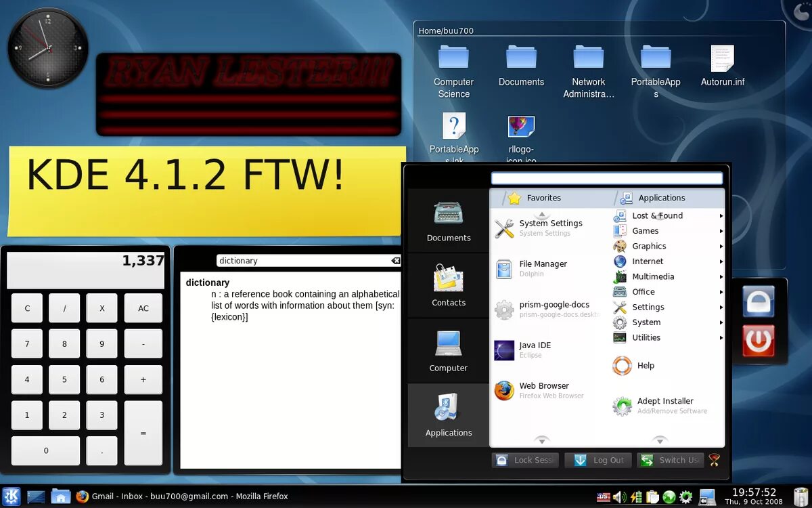Open the Klipper clipboard tray icon
812x508 pixels.
pos(652,497)
